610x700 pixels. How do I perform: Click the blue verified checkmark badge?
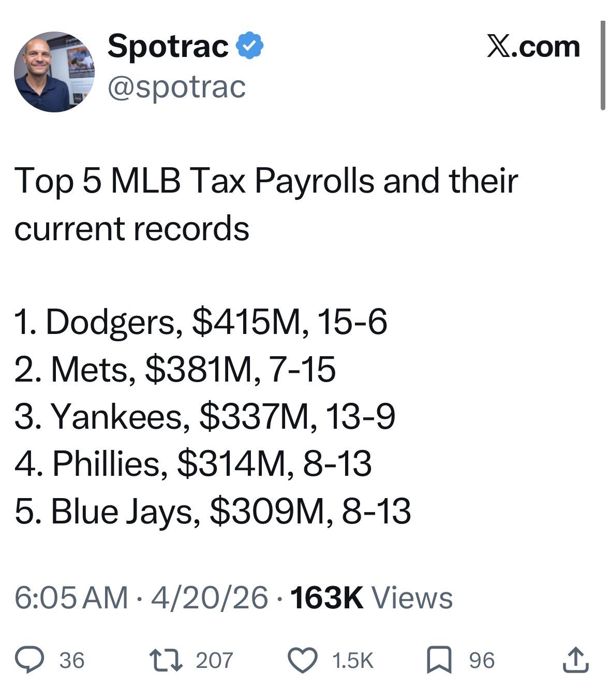pyautogui.click(x=250, y=46)
